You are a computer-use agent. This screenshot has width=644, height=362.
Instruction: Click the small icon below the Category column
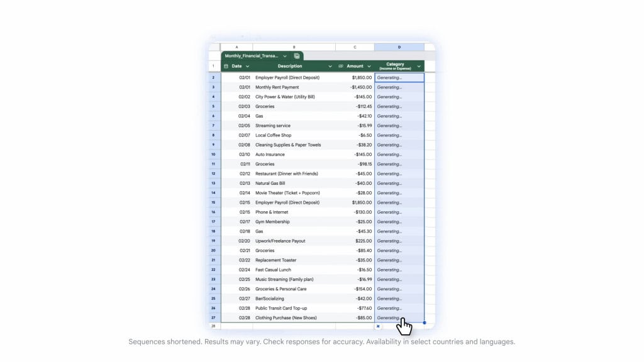[378, 326]
